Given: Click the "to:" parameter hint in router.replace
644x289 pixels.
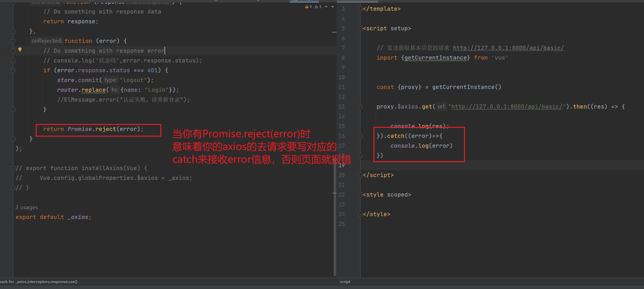Looking at the screenshot, I should (115, 90).
